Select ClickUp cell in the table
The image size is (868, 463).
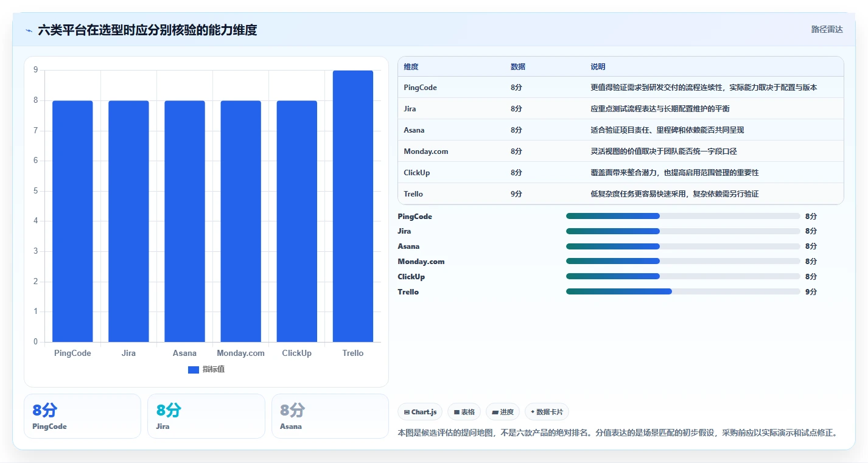pos(416,173)
